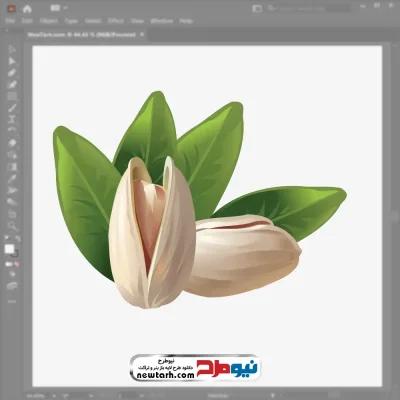Select the Selection tool arrow

pos(12,49)
